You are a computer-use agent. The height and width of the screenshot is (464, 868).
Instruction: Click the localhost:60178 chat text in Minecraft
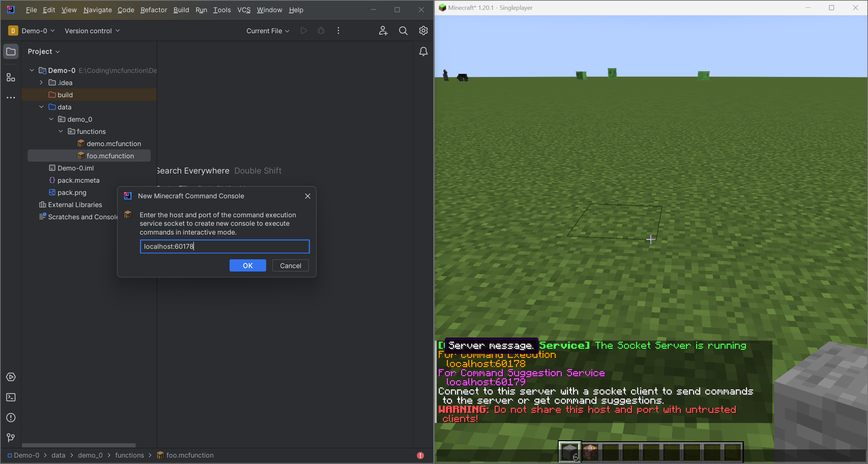click(x=486, y=364)
